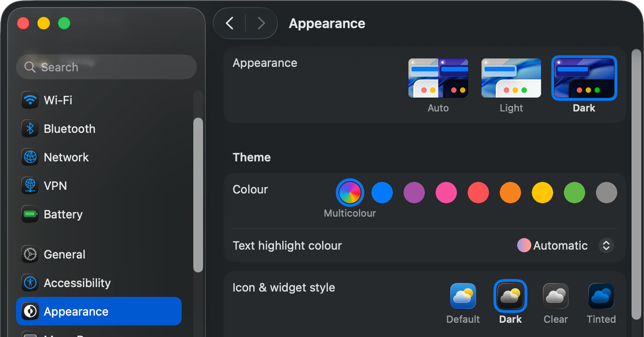
Task: Select the VPN sidebar icon
Action: pos(30,186)
